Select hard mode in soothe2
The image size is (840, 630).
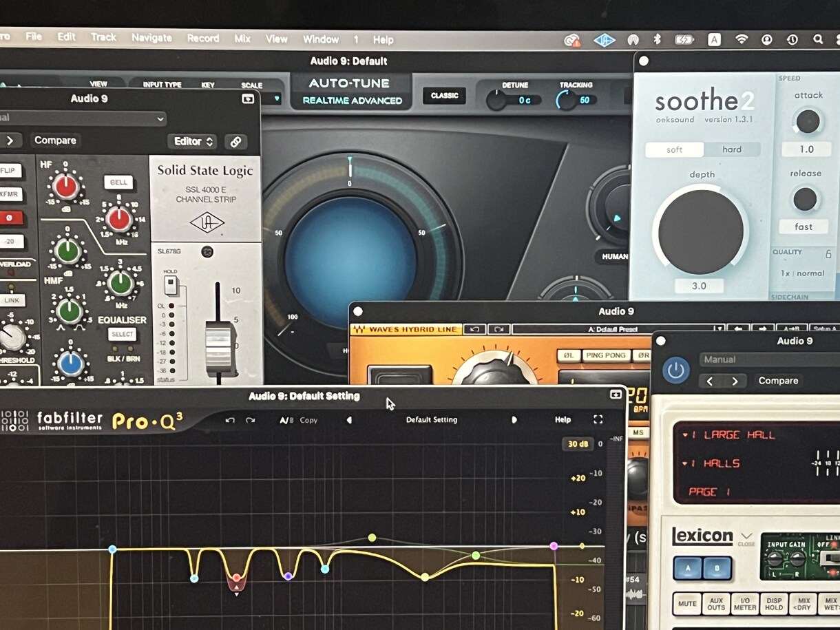(732, 149)
